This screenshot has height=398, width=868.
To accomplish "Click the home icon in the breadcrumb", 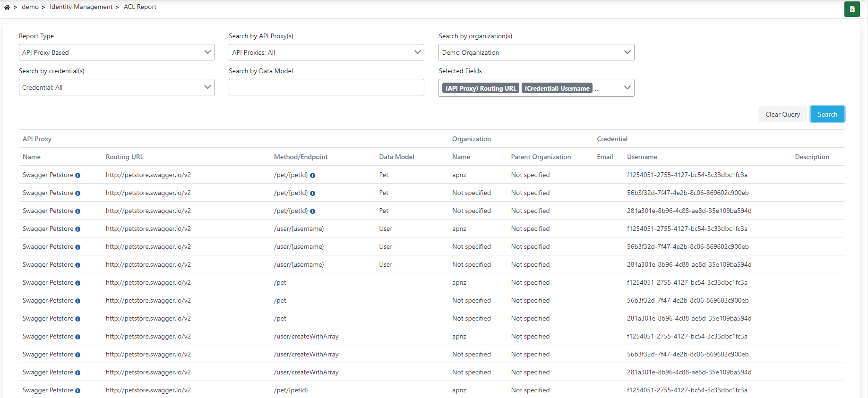I will click(7, 7).
